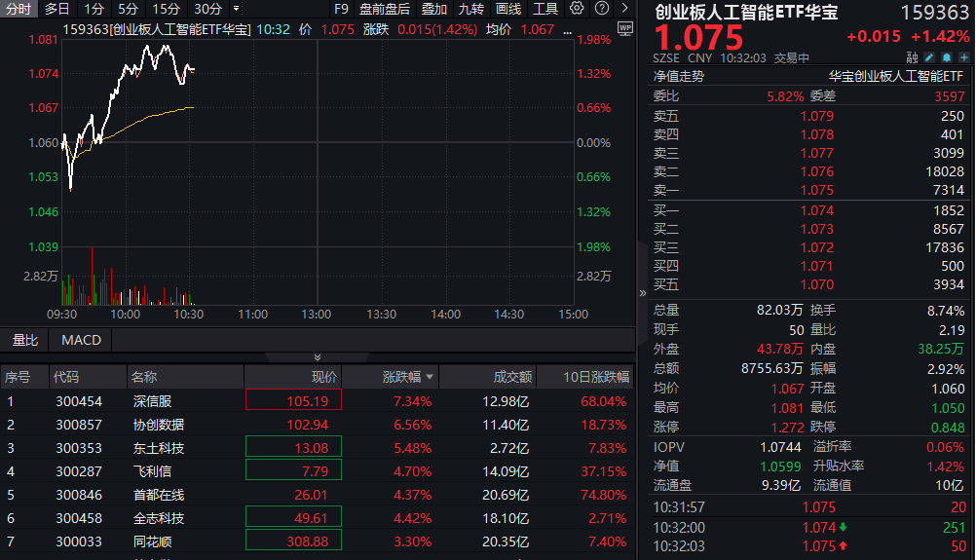Open 净值走势 net value trend link
Viewport: 976px width, 560px height.
(x=679, y=75)
